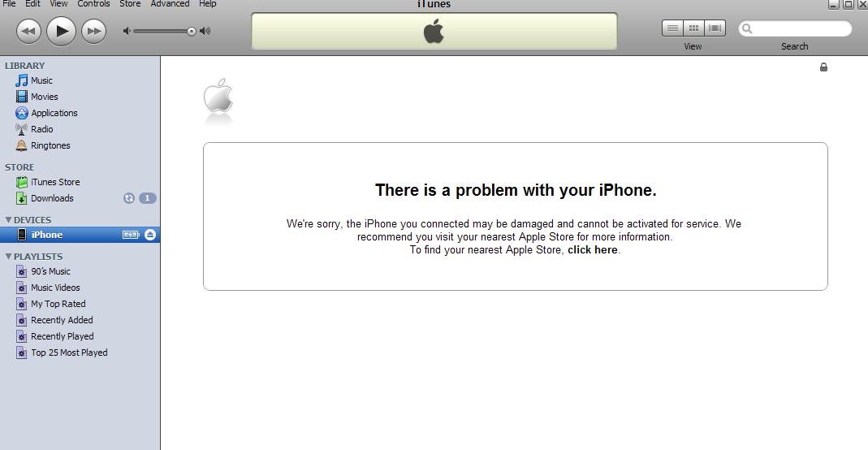
Task: Follow the 'click here' Apple Store link
Action: click(592, 249)
